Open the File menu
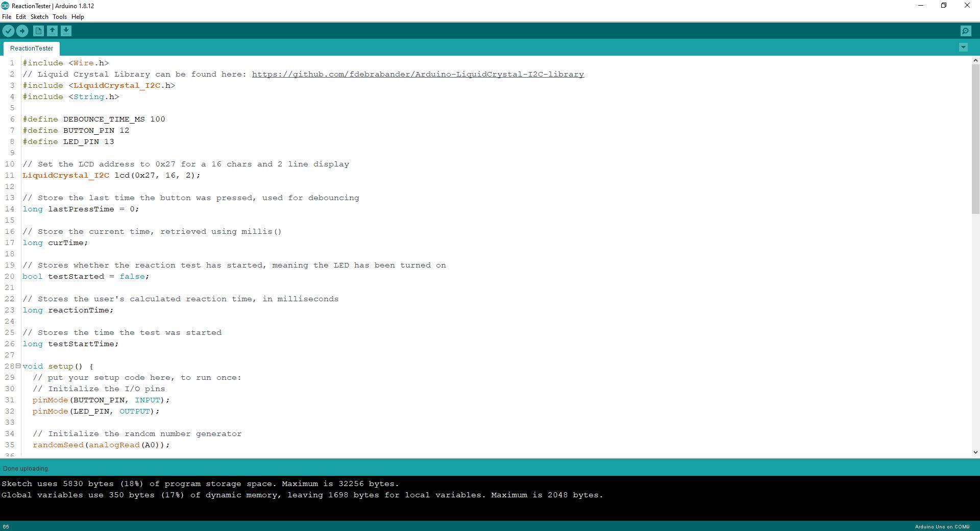Screen dimensions: 980x531 (7, 16)
